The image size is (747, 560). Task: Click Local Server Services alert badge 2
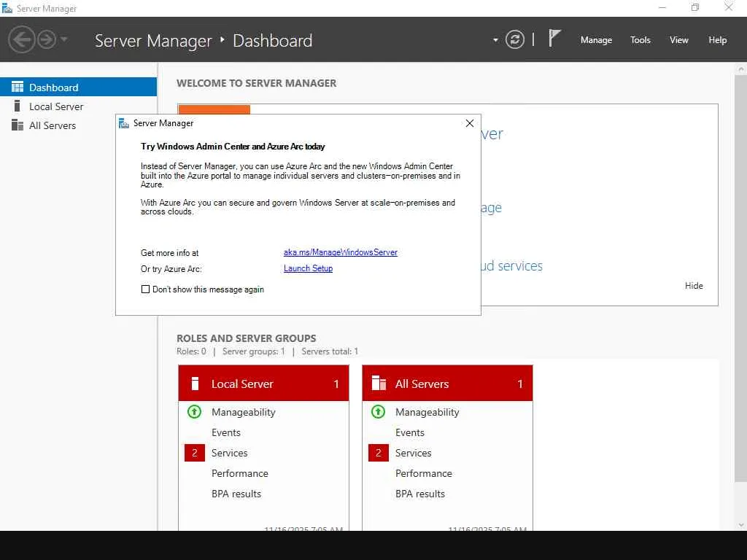click(x=194, y=453)
